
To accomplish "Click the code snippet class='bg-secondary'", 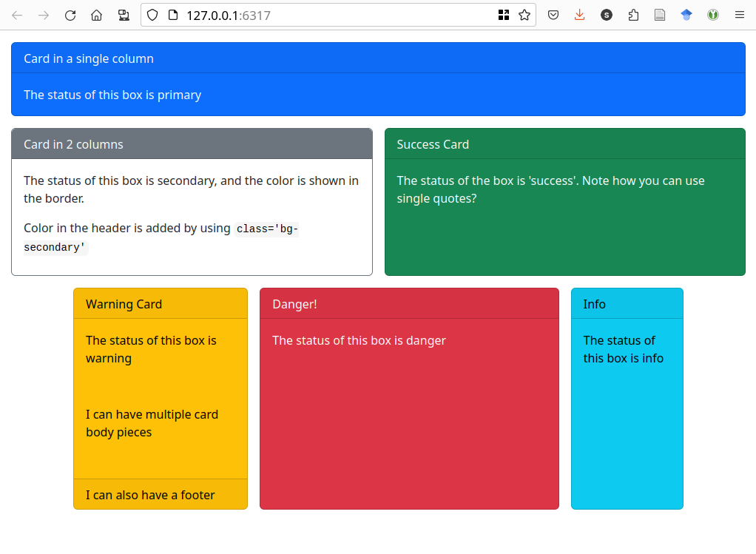I will [x=161, y=237].
